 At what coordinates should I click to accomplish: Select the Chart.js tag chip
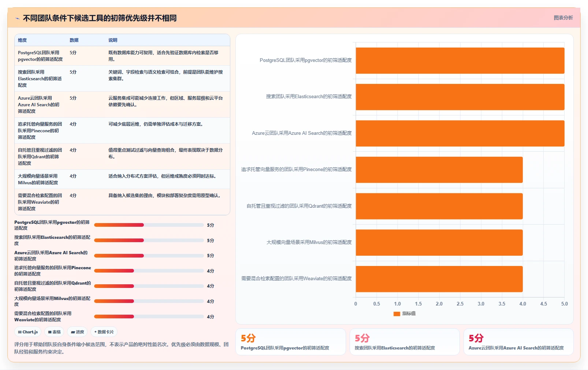click(x=28, y=332)
